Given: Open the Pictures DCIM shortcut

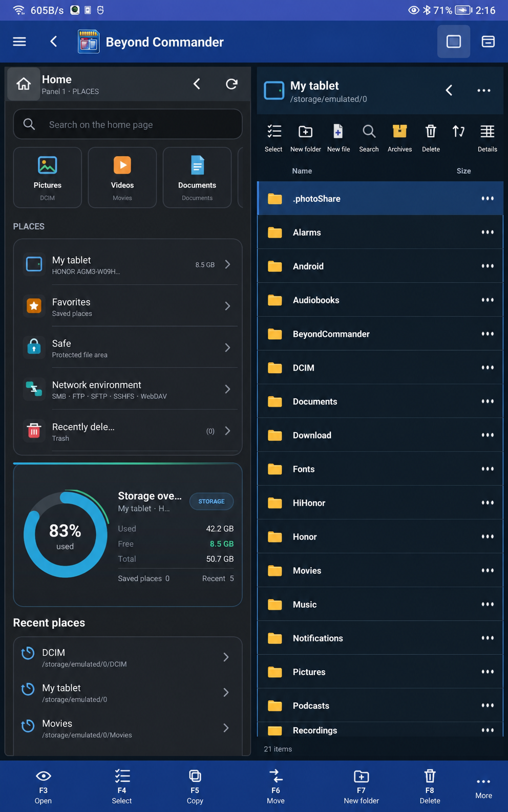Looking at the screenshot, I should pyautogui.click(x=48, y=178).
